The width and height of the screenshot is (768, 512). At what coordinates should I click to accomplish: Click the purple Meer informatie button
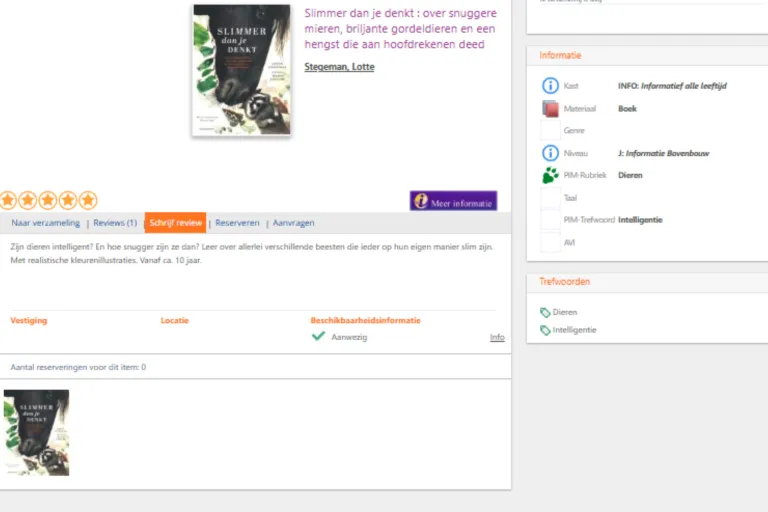[x=454, y=201]
